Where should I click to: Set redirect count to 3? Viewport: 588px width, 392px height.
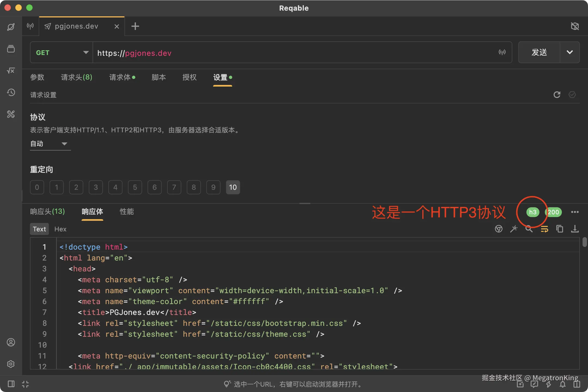pyautogui.click(x=96, y=187)
